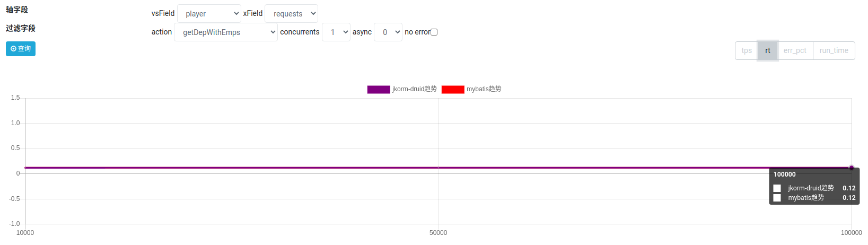Click the 1.5 y-axis label
This screenshot has height=245, width=868.
click(x=15, y=98)
